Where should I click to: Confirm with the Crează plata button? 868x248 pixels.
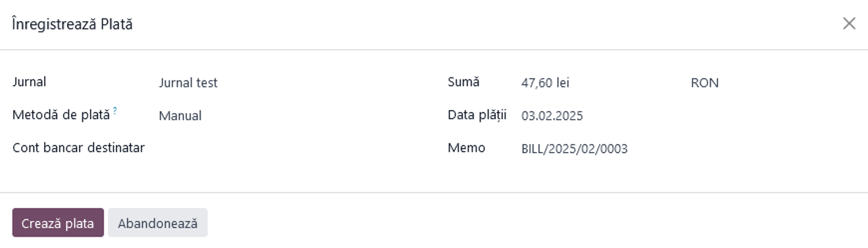click(58, 223)
